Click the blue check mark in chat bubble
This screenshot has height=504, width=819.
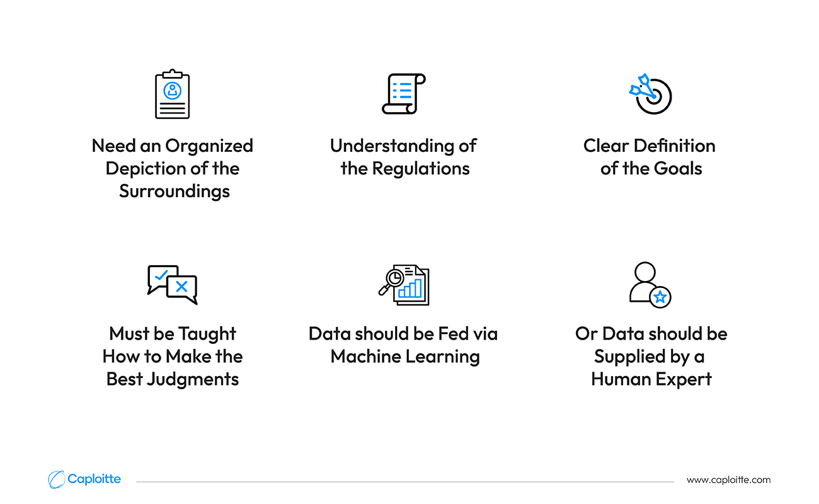[x=161, y=275]
